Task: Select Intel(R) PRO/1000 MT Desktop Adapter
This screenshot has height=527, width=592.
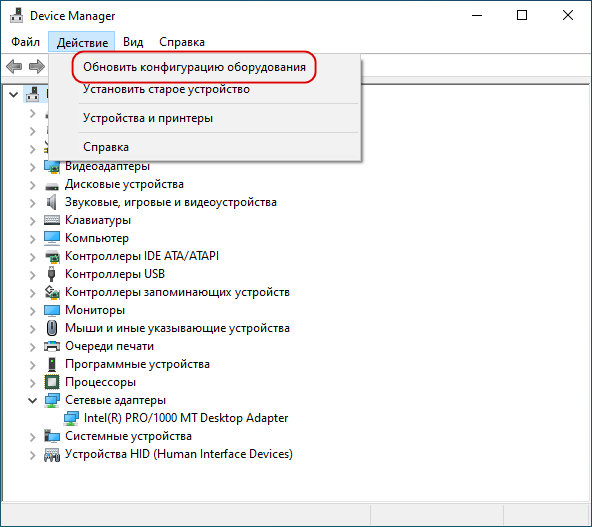Action: [186, 418]
